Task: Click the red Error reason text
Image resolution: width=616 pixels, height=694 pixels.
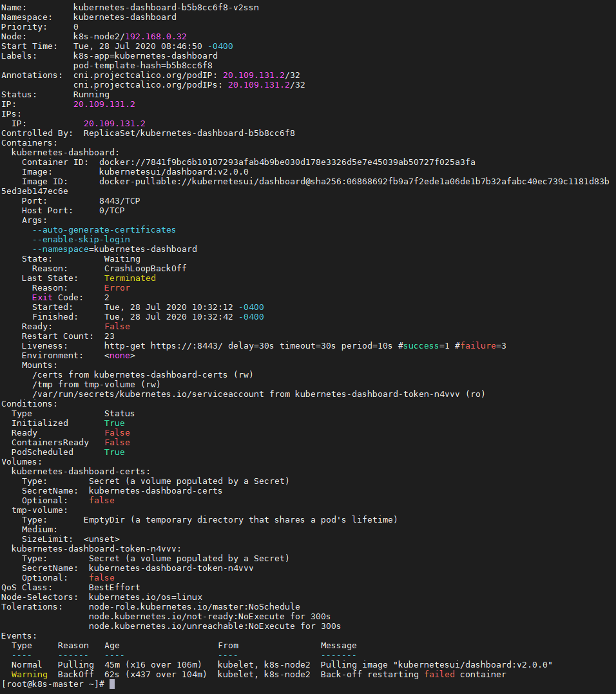Action: pyautogui.click(x=117, y=287)
